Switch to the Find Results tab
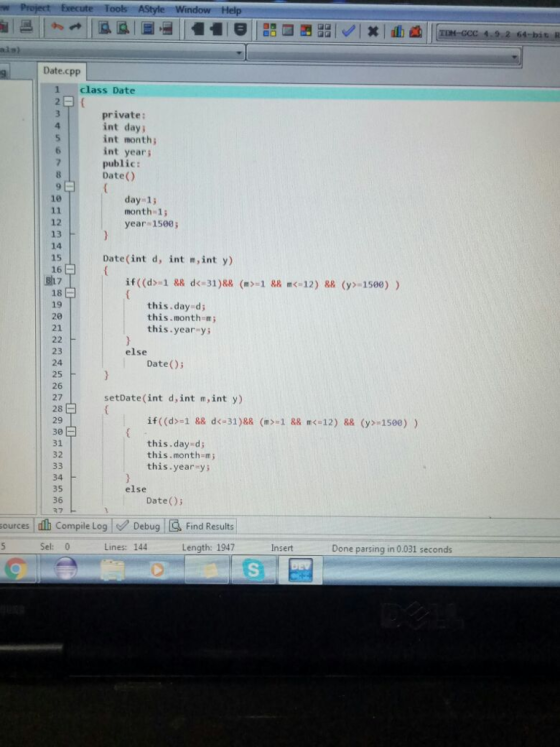Viewport: 560px width, 747px height. [x=202, y=526]
